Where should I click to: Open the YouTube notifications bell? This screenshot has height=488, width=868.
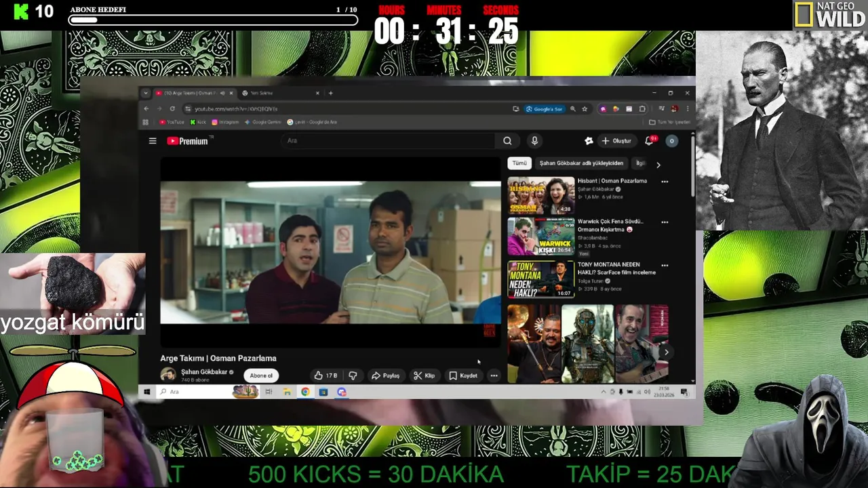pos(649,140)
